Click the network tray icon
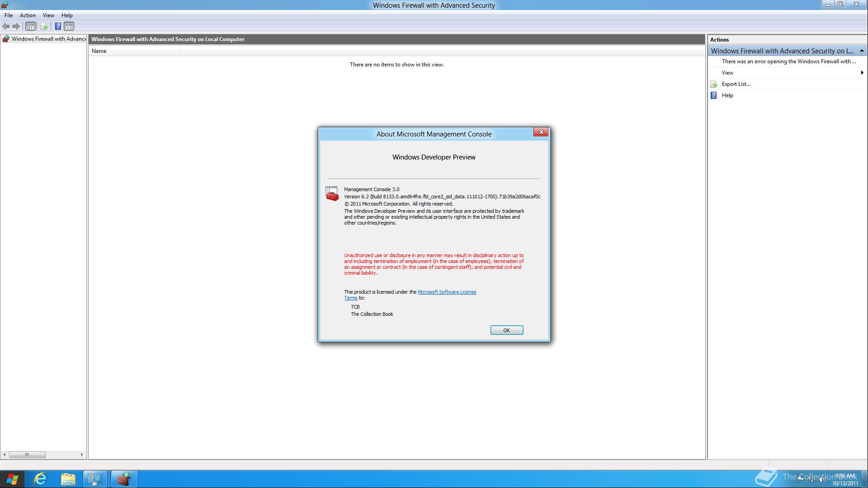Screen dimensions: 868x488 pos(811,479)
